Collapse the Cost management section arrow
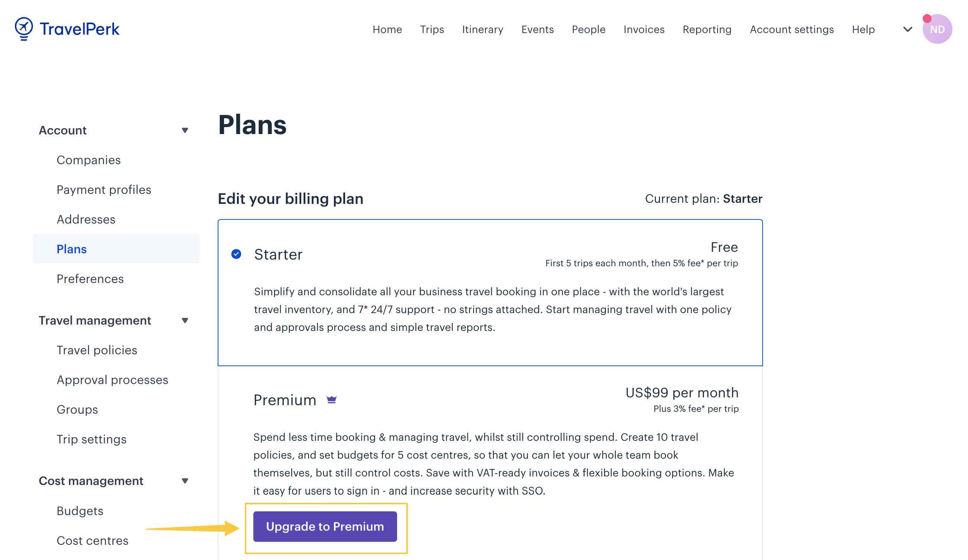The image size is (968, 560). [185, 481]
